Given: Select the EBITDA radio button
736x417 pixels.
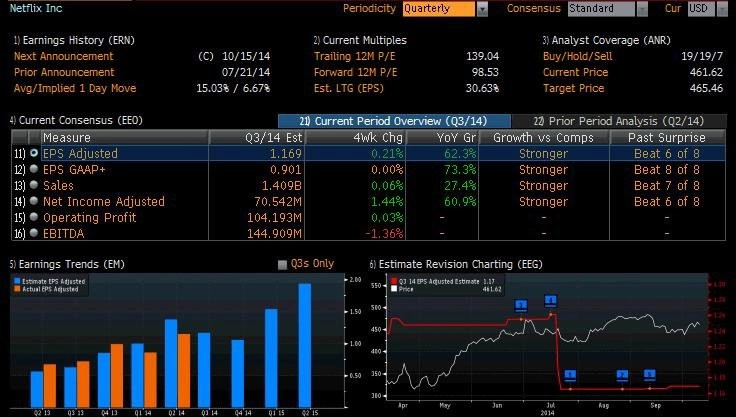Looking at the screenshot, I should (34, 233).
